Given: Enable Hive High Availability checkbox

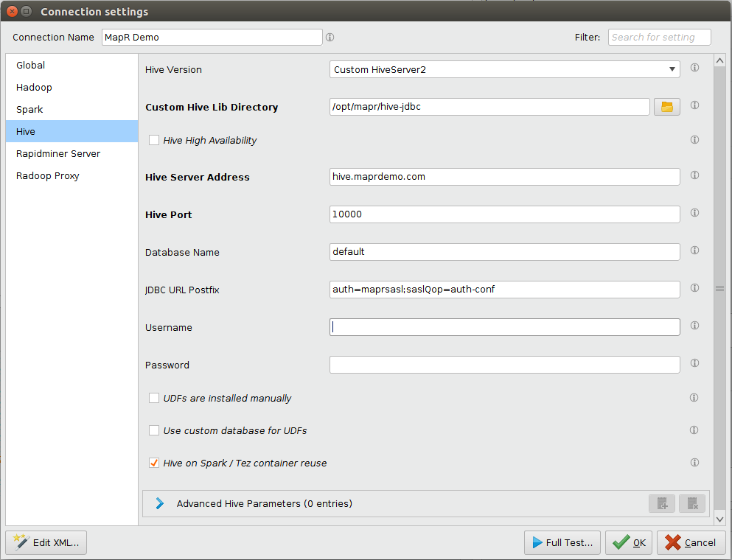Looking at the screenshot, I should tap(154, 140).
